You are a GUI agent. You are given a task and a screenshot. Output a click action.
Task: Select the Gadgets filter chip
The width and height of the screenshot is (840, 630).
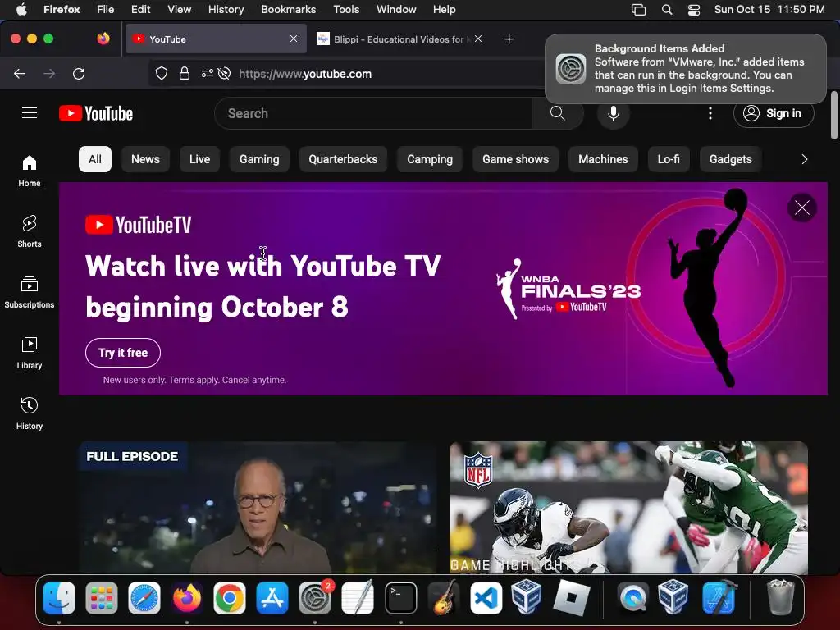click(731, 159)
